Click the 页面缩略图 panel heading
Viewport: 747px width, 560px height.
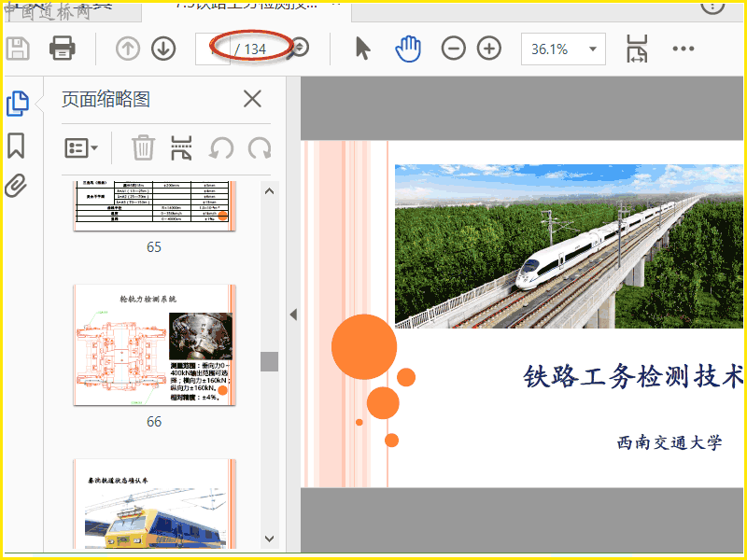point(106,99)
